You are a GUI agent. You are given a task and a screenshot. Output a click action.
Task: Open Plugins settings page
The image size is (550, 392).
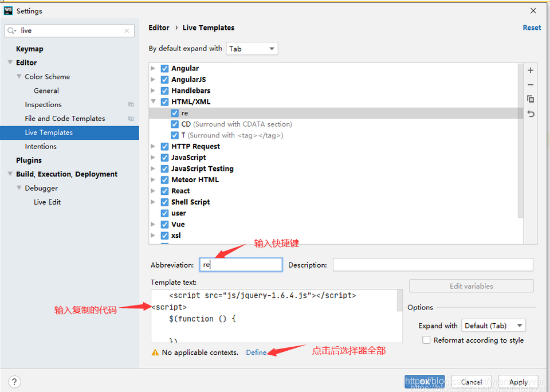tap(29, 160)
